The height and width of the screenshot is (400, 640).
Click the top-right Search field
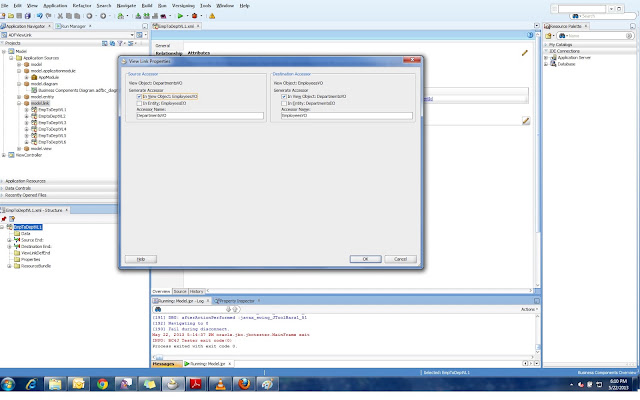pyautogui.click(x=603, y=16)
